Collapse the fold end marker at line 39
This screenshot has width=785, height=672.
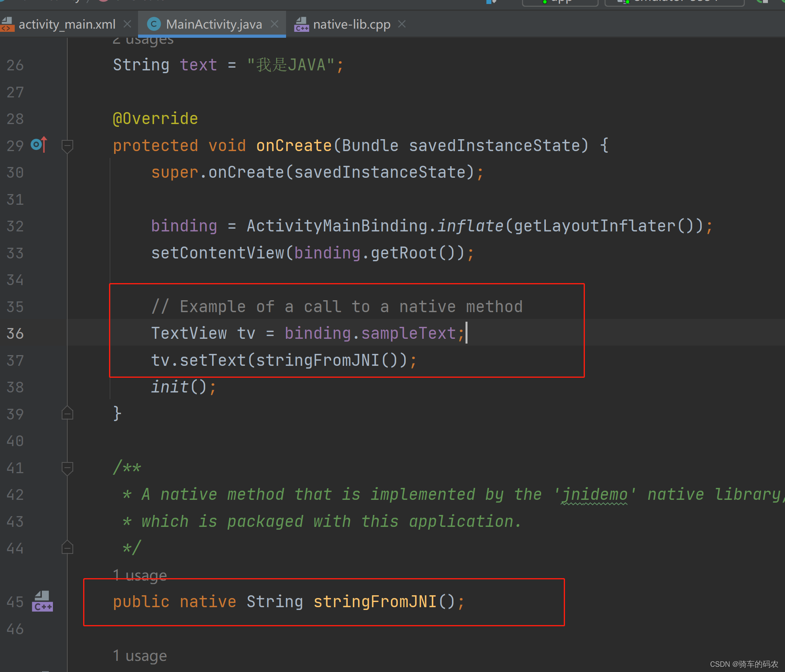tap(67, 414)
